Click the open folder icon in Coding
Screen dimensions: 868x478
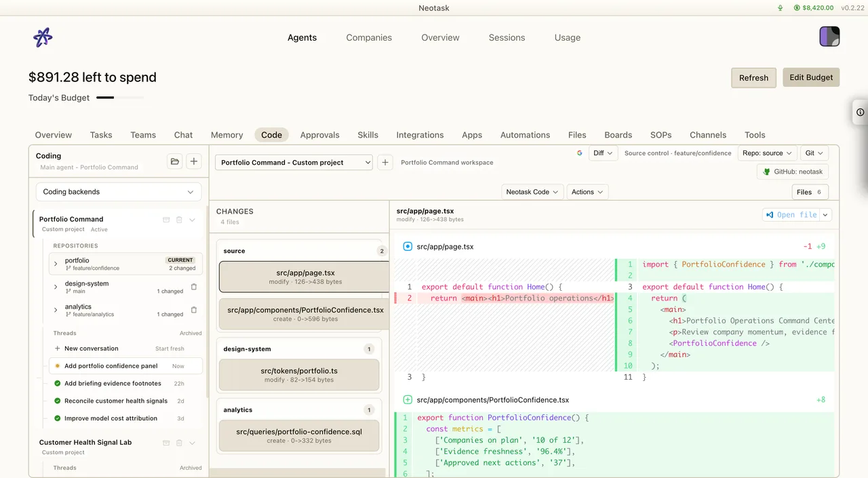tap(175, 161)
